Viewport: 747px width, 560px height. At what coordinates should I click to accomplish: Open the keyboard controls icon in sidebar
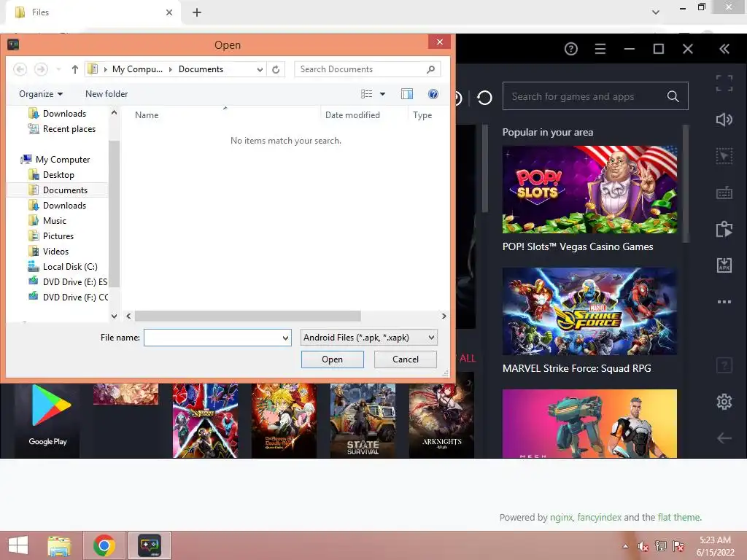point(724,192)
